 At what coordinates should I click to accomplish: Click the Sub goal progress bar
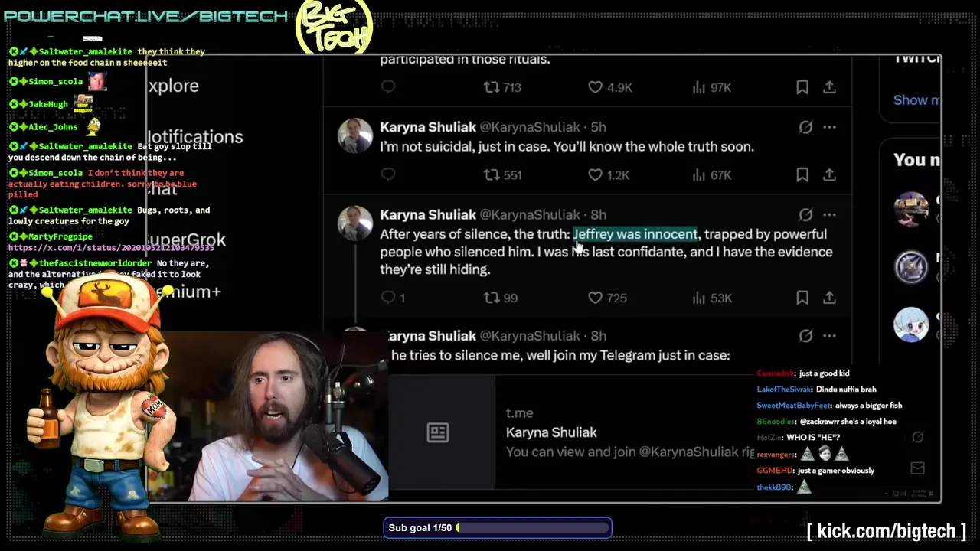(x=498, y=528)
